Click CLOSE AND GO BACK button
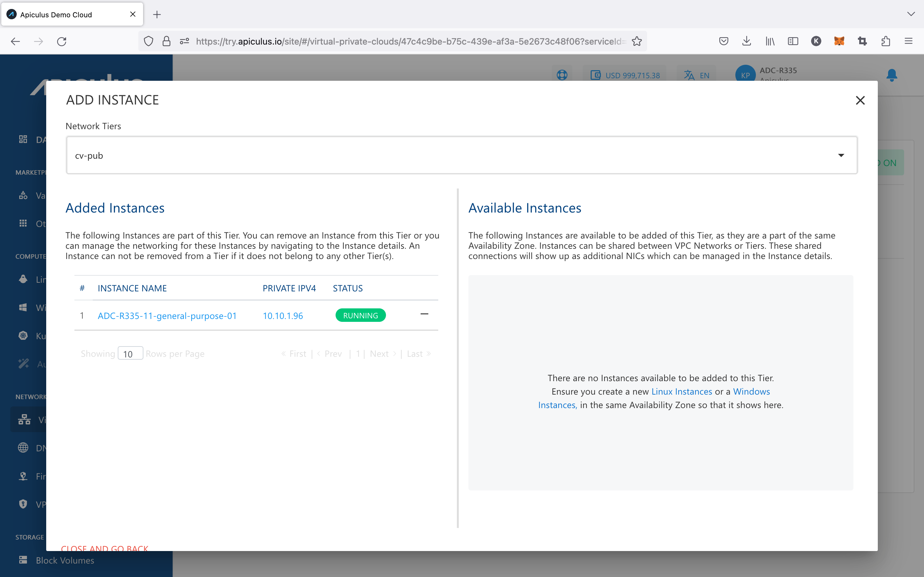Screen dimensions: 924x577 [105, 548]
